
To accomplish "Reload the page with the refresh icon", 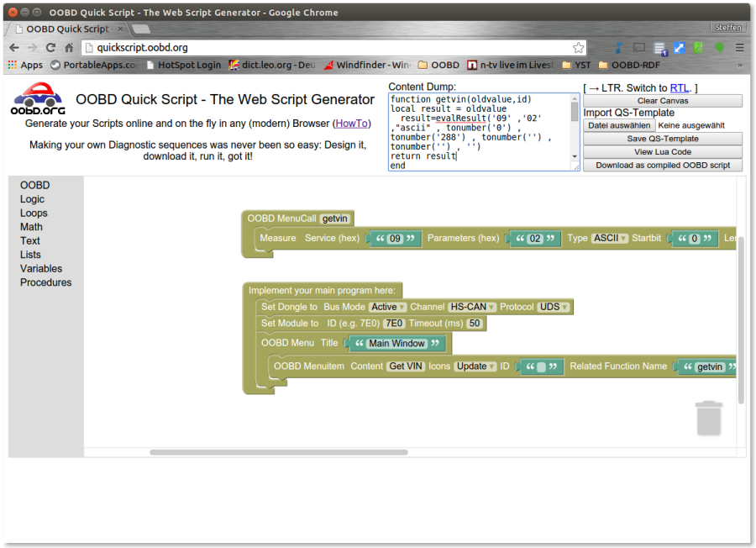I will [x=50, y=48].
